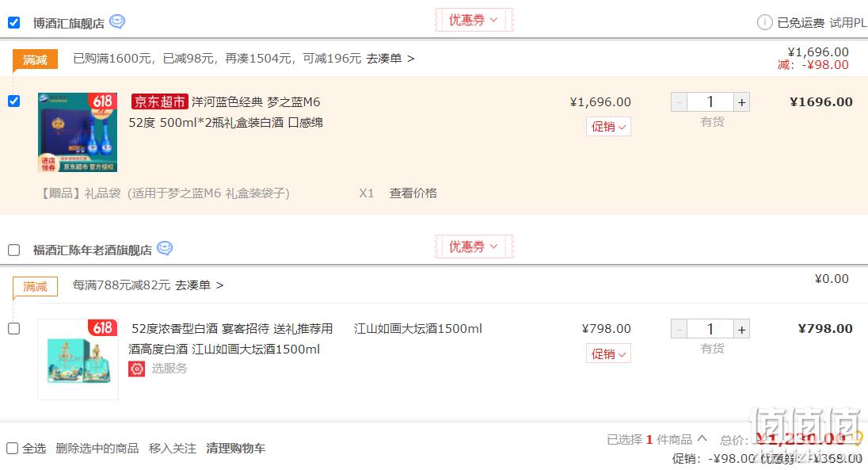Click 删除选中的商品 link
Viewport: 868px width, 470px height.
[97, 449]
